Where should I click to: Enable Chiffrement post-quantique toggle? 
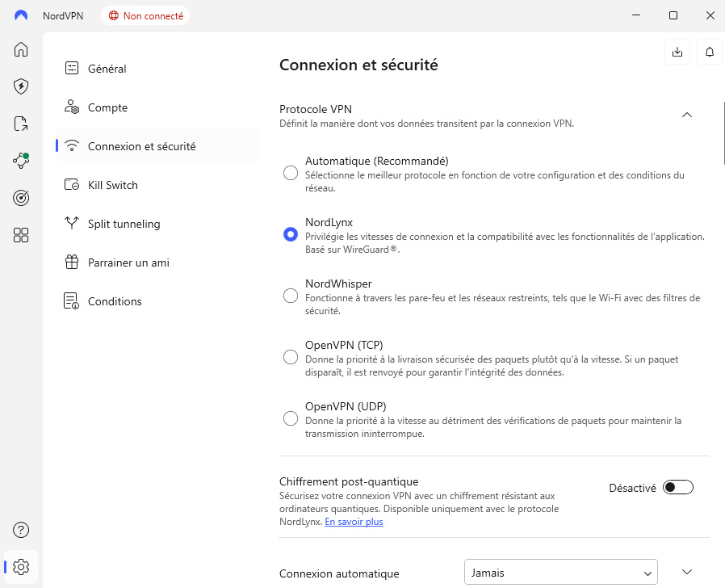click(677, 487)
